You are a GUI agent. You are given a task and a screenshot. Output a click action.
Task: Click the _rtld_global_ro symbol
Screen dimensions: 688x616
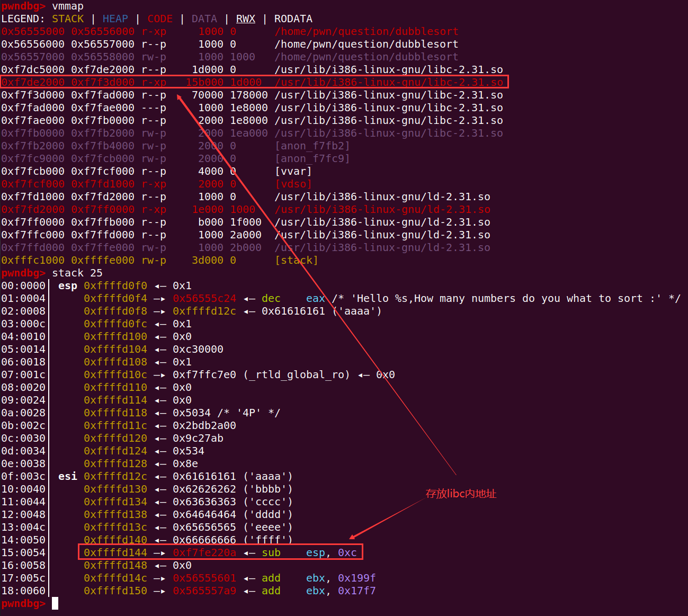(297, 375)
